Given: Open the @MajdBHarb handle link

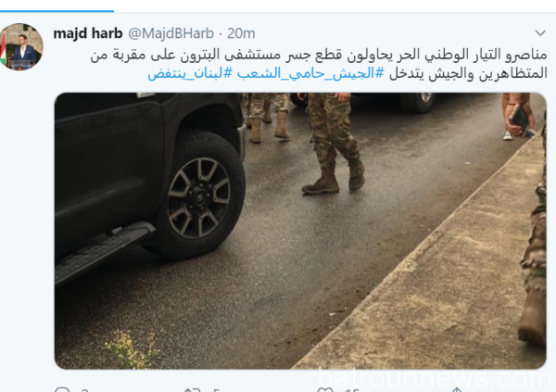Looking at the screenshot, I should 171,33.
